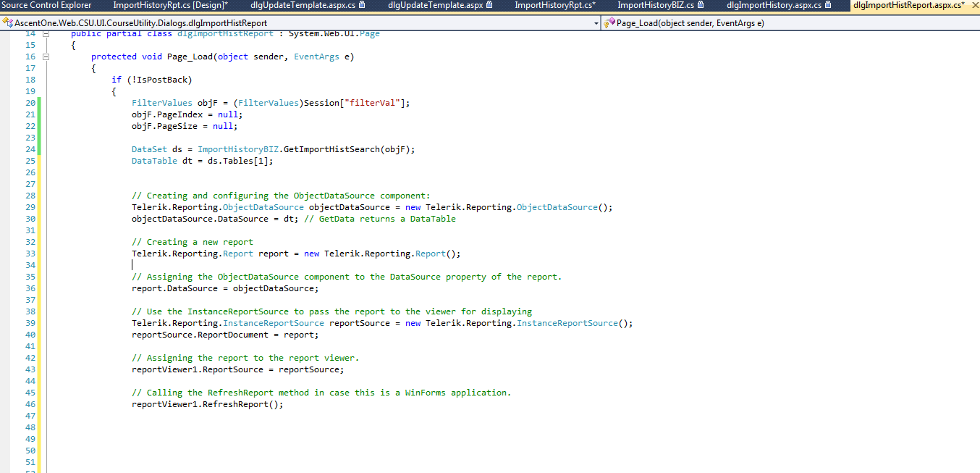This screenshot has width=980, height=473.
Task: Click 'if (!IsPostBack)' condition on line 17
Action: [x=152, y=80]
